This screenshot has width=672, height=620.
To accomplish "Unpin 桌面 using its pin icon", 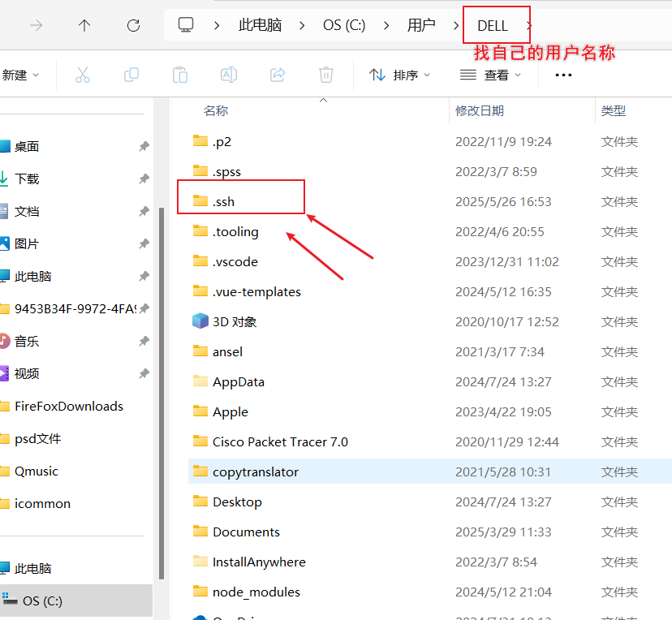I will pyautogui.click(x=144, y=147).
